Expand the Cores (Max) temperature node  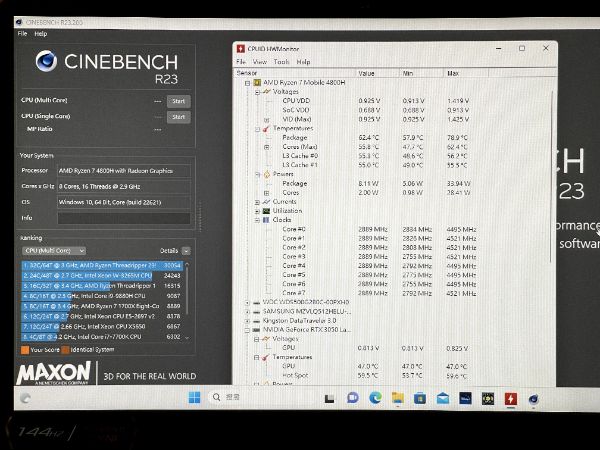[267, 147]
